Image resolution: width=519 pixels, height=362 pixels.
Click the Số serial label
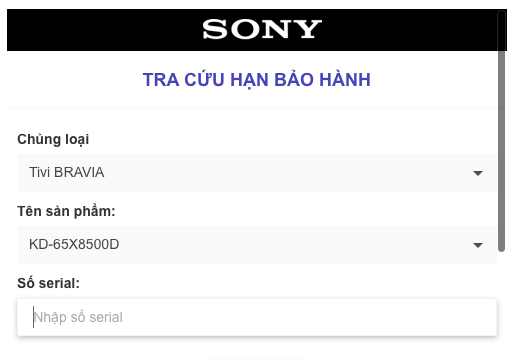[x=48, y=283]
